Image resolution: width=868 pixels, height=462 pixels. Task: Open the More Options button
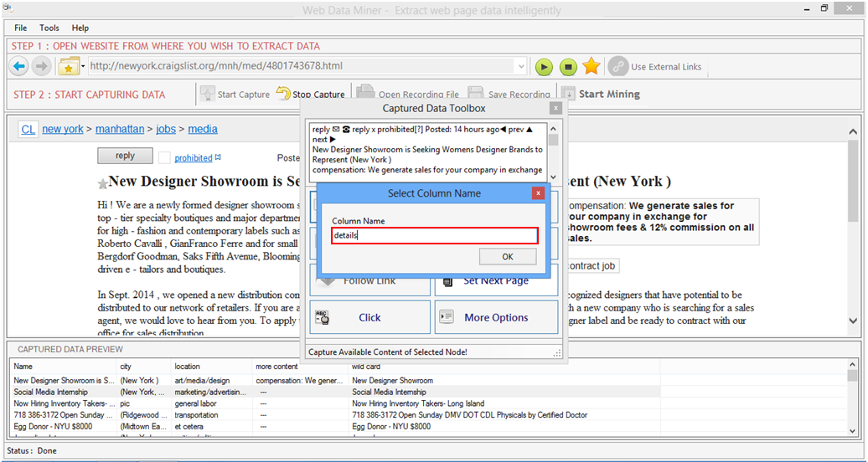tap(496, 317)
